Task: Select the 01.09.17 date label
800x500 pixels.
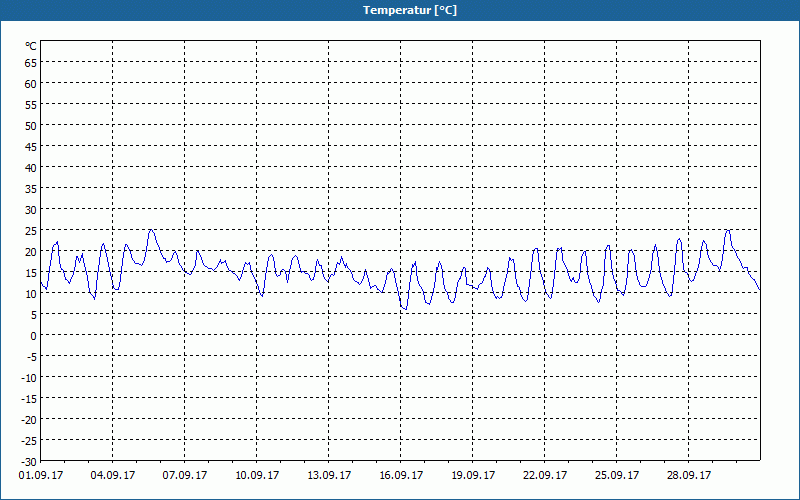Action: point(41,475)
